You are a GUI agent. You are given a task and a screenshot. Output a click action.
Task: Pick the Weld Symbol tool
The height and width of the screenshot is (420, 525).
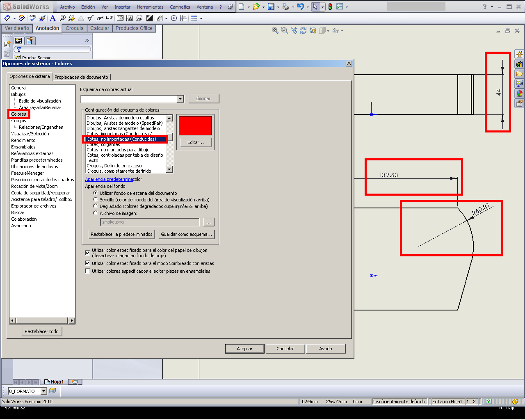point(100,18)
